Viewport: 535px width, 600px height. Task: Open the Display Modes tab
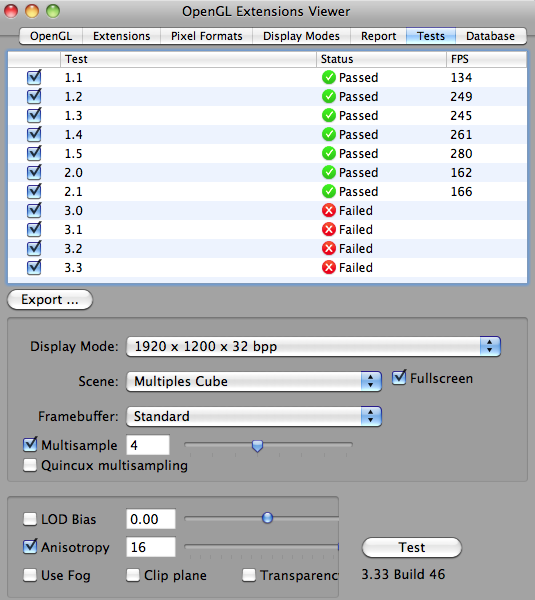[301, 36]
